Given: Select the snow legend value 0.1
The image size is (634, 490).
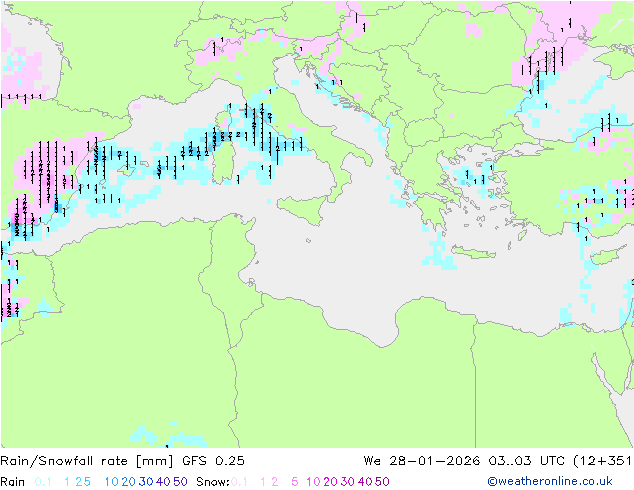Looking at the screenshot, I should [239, 482].
